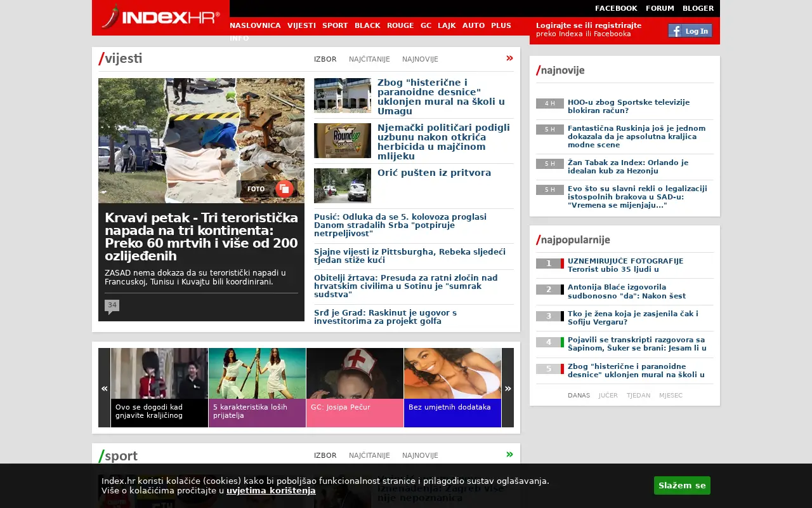Open the FOTO gallery icon on main story

click(x=284, y=189)
